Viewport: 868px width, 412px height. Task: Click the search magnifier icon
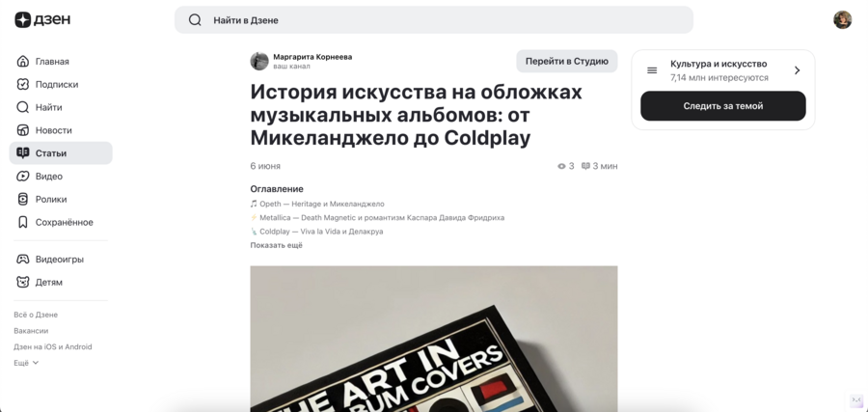click(195, 20)
